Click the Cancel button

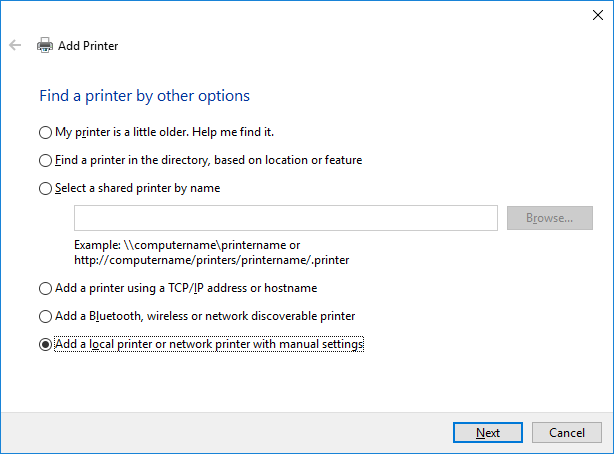point(566,432)
